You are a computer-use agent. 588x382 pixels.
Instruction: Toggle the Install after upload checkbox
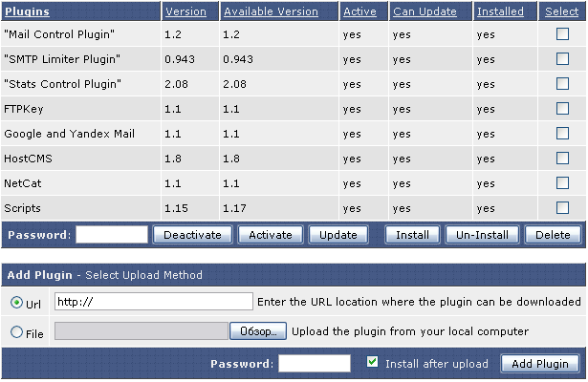coord(374,363)
